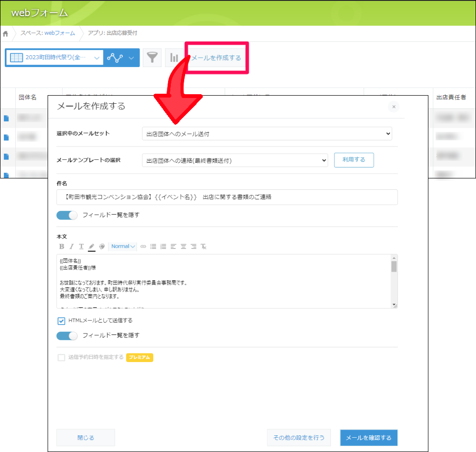This screenshot has width=476, height=452.
Task: Toggle subject field list visibility switch
Action: coord(67,215)
